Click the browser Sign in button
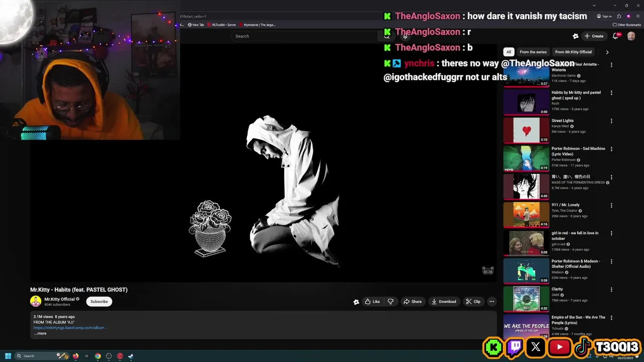The height and width of the screenshot is (362, 644). [x=604, y=16]
